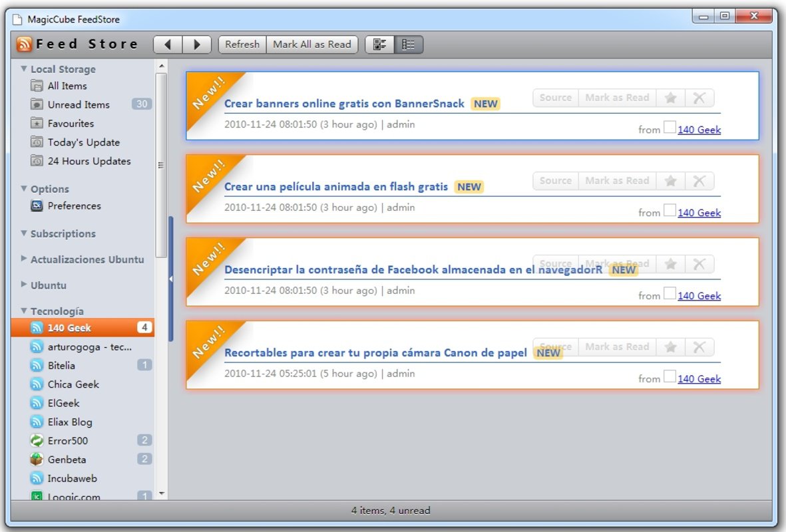Image resolution: width=786 pixels, height=532 pixels.
Task: Tick the checkbox on Facebook contraseña card
Action: coord(670,293)
